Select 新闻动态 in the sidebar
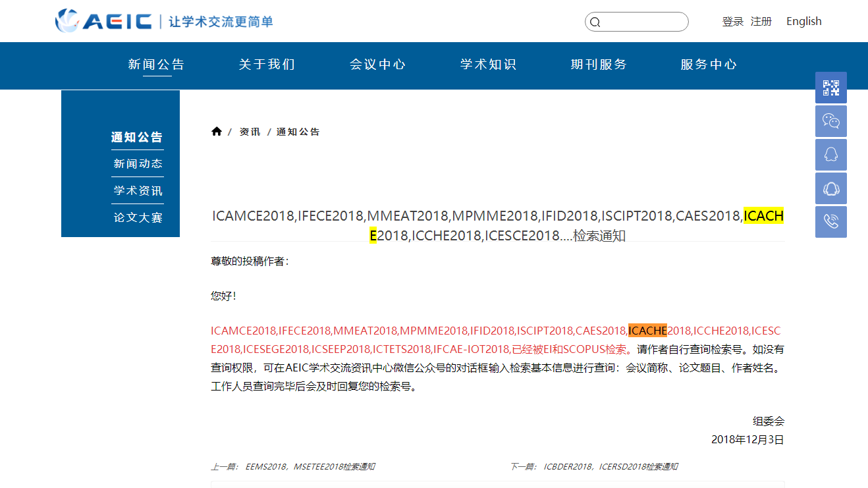 point(138,164)
